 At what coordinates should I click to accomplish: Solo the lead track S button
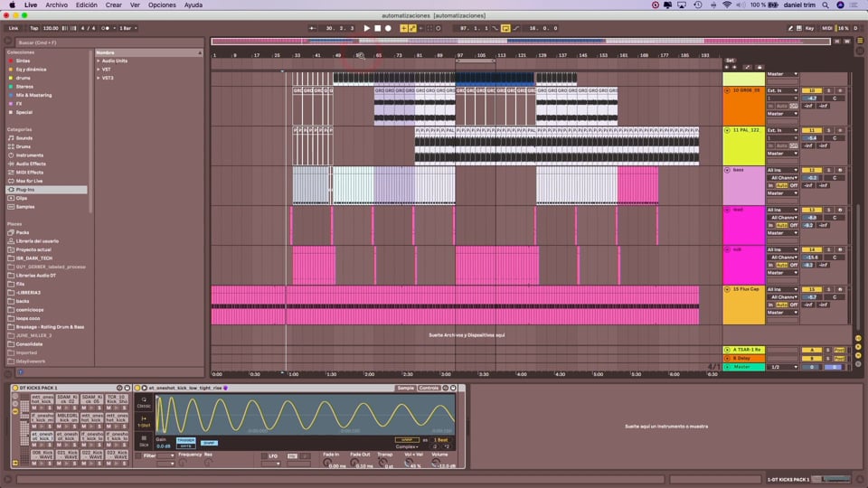pos(829,211)
